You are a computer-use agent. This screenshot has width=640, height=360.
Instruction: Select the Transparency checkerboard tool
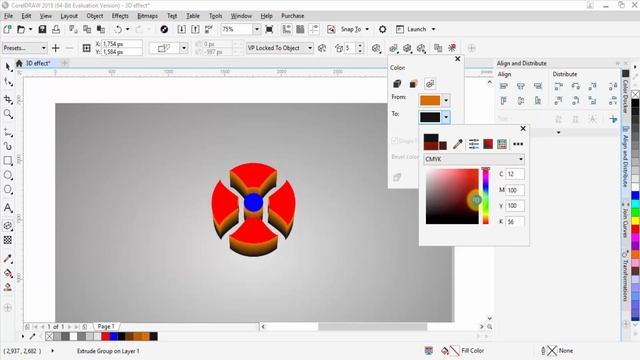click(8, 240)
